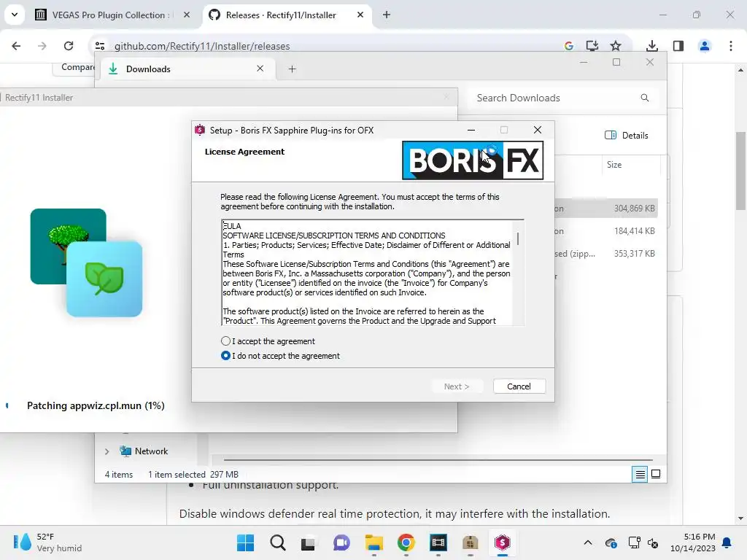This screenshot has height=560, width=747.
Task: Select "I accept the agreement" radio button
Action: coord(226,341)
